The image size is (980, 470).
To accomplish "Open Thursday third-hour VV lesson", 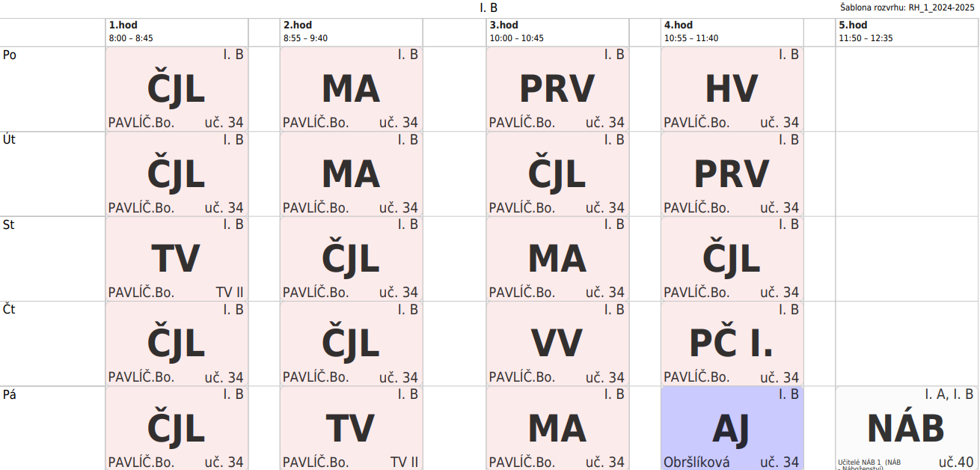I will (557, 344).
